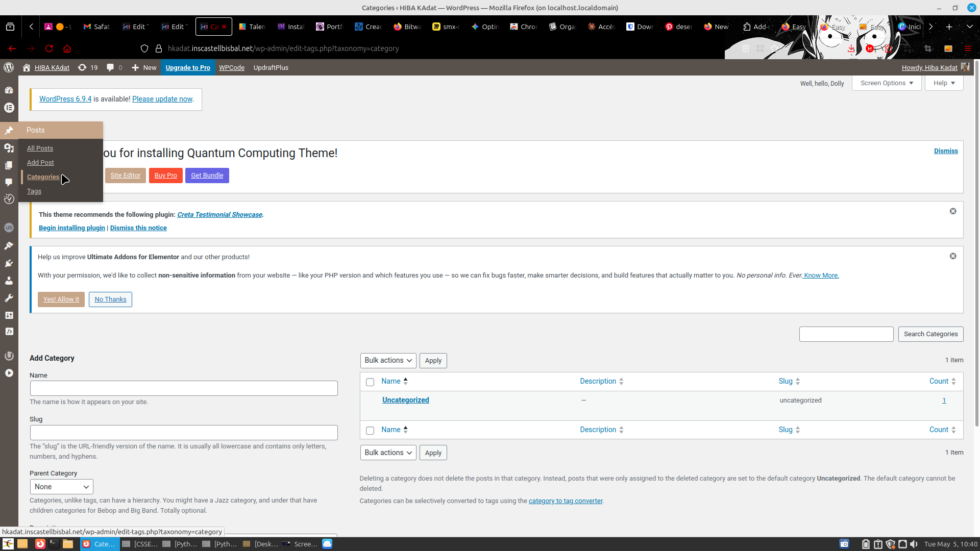Viewport: 980px width, 551px height.
Task: Open the Media sidebar icon
Action: (9, 148)
